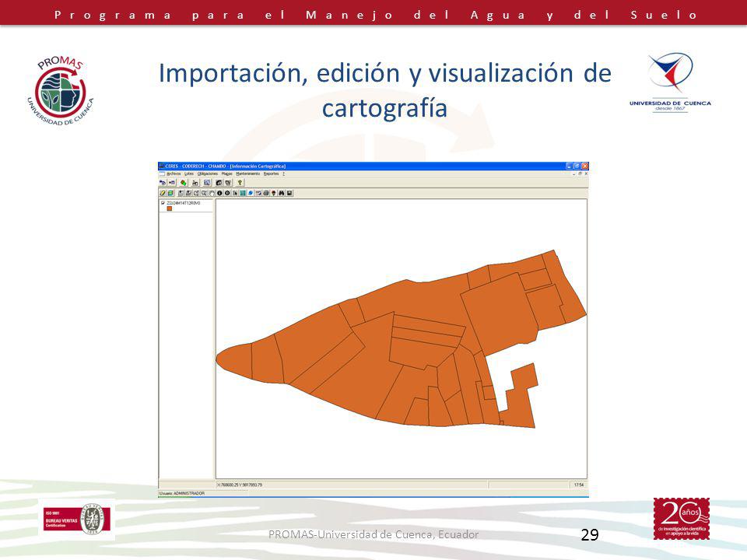Select the hand pan tool
Screen dimensions: 747x560
click(212, 194)
